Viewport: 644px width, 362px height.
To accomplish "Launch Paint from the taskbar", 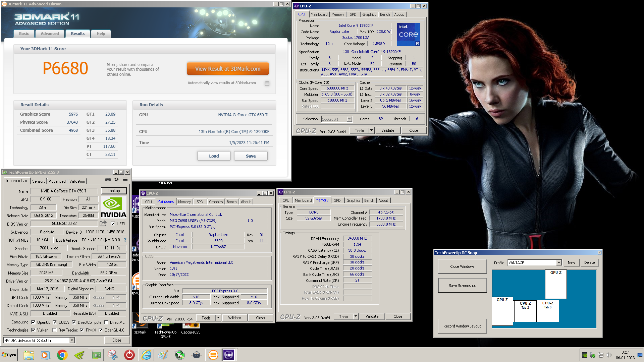I will pos(163,355).
